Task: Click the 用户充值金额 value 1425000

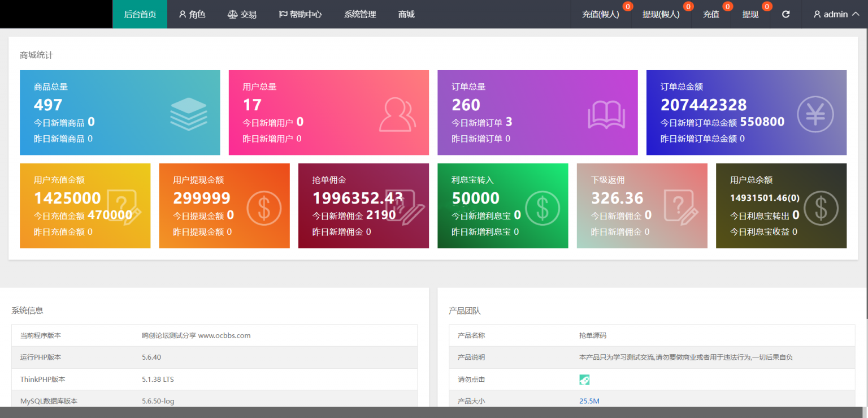Action: [67, 198]
